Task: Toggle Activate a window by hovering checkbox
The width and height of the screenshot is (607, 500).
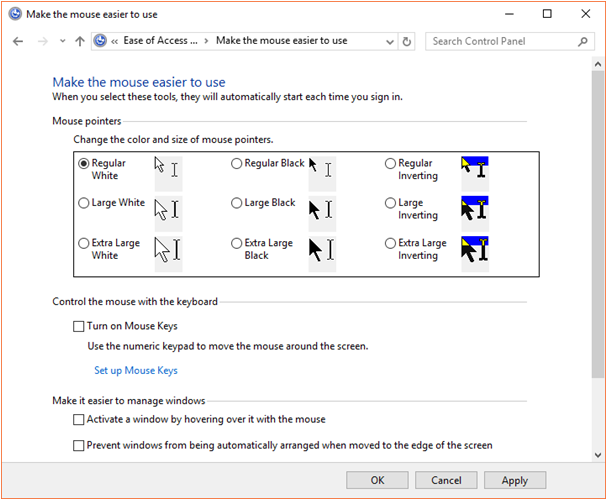Action: pos(79,420)
